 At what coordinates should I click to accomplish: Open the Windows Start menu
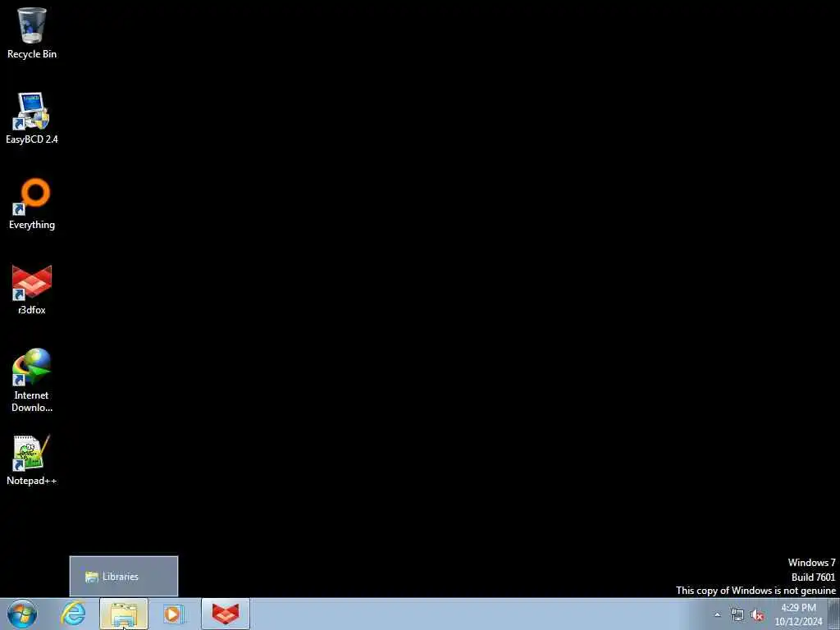22,614
